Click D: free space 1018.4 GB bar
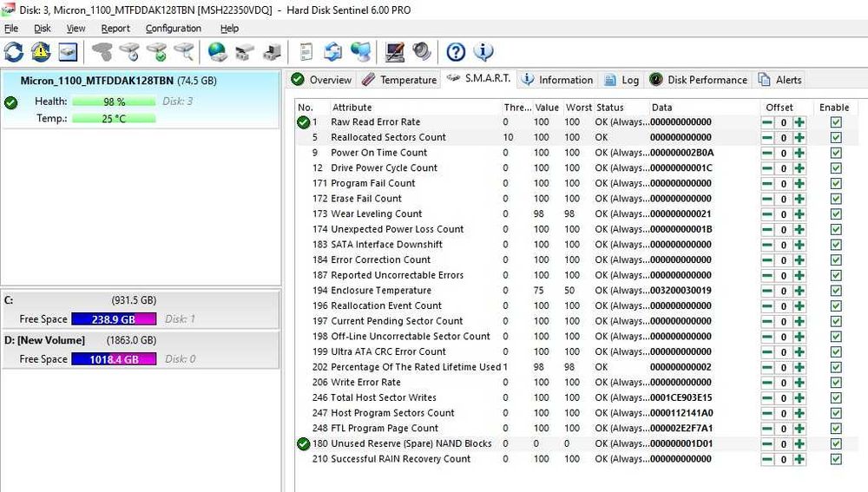Image resolution: width=868 pixels, height=492 pixels. [x=114, y=359]
